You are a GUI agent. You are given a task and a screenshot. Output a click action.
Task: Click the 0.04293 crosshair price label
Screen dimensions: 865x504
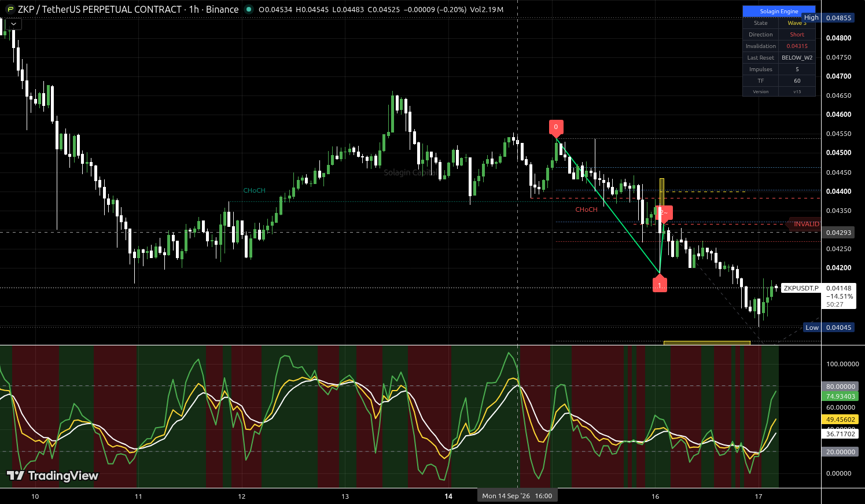pos(838,233)
